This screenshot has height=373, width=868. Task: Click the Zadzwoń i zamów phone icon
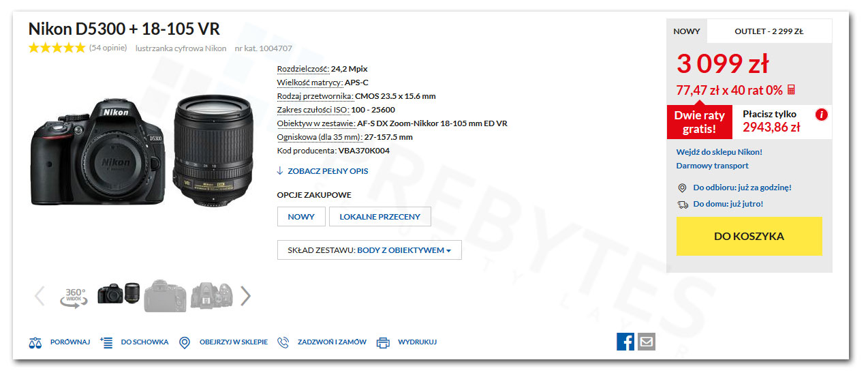(x=283, y=342)
